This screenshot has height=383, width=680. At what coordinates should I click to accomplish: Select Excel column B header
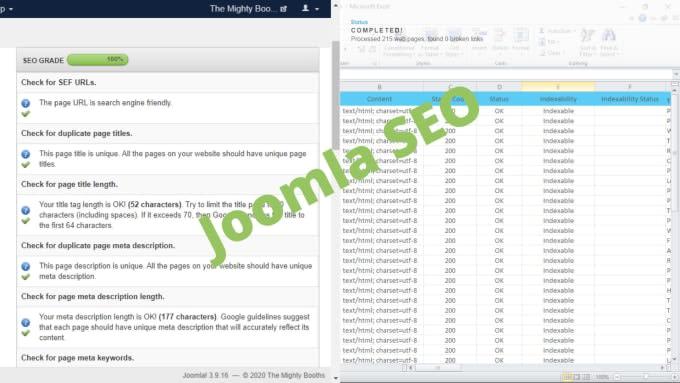coord(379,87)
